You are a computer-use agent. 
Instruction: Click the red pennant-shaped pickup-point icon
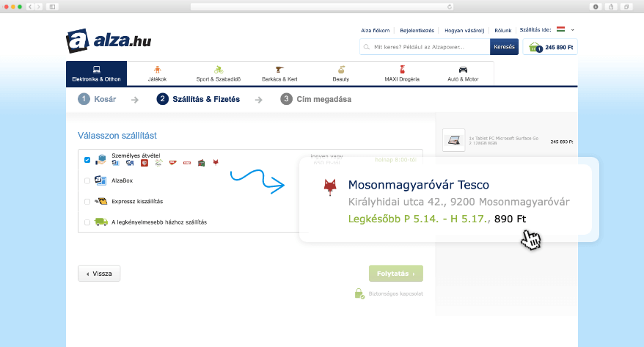[x=173, y=163]
